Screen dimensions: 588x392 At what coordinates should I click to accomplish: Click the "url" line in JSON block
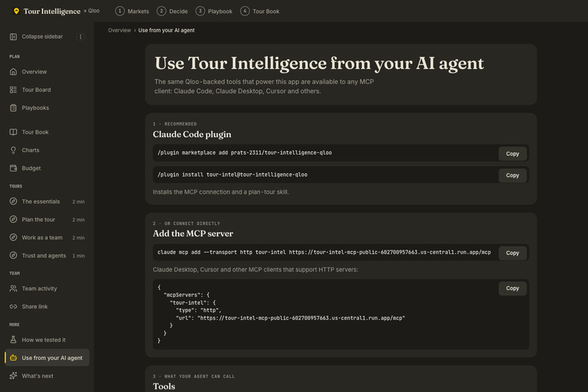[x=290, y=318]
